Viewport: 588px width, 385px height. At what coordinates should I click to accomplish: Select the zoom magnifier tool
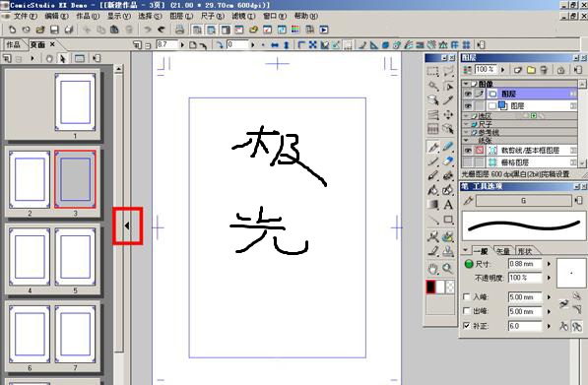point(447,269)
